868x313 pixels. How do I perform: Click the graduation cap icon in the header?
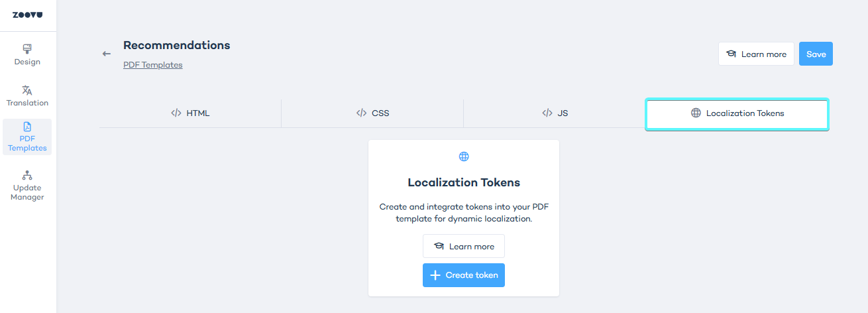coord(732,54)
